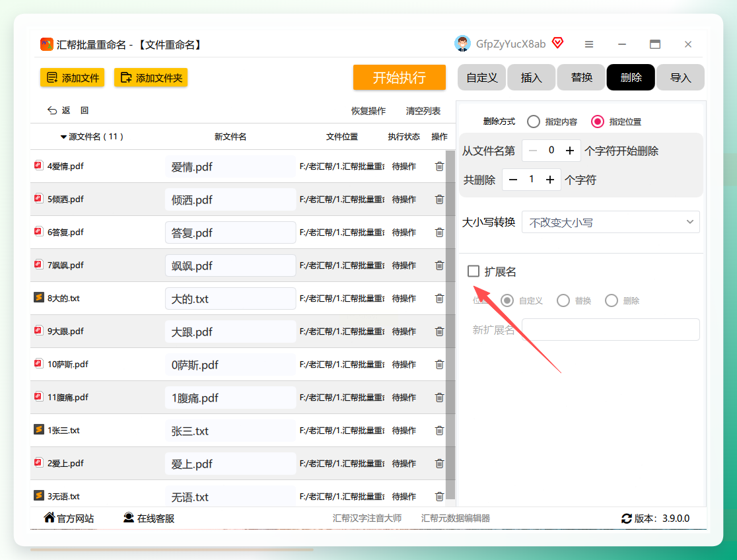The width and height of the screenshot is (737, 560).
Task: Click the 添加文件 button
Action: pyautogui.click(x=73, y=77)
